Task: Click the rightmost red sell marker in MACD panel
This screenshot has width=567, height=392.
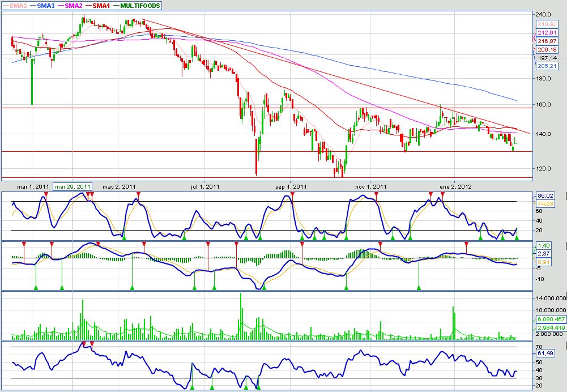Action: [x=466, y=244]
